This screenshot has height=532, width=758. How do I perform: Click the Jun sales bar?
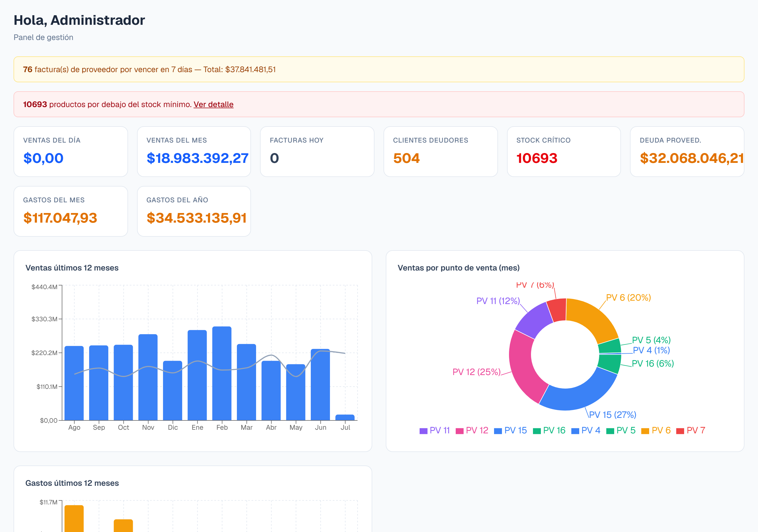point(320,385)
